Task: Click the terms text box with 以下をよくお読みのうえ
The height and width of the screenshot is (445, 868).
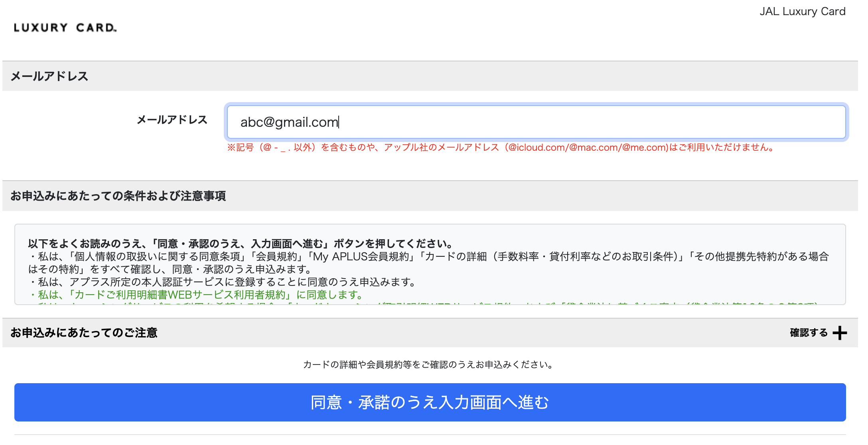Action: click(x=430, y=264)
